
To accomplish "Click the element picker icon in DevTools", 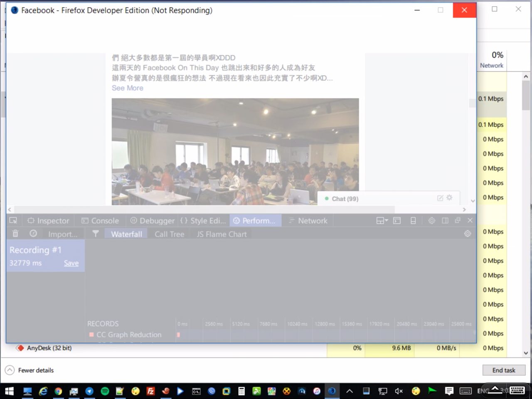I will click(13, 221).
